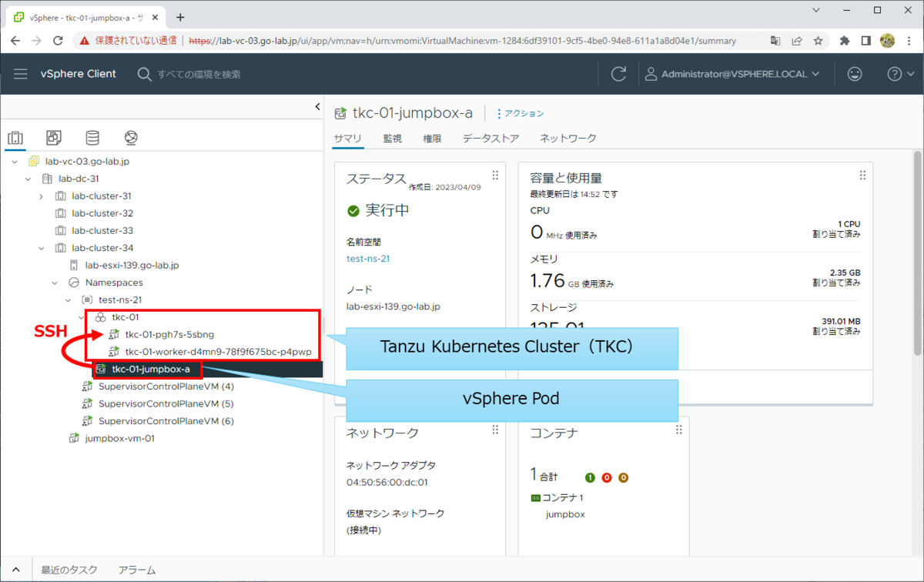Expand the bottom tasks panel chevron
The image size is (924, 582).
click(15, 570)
